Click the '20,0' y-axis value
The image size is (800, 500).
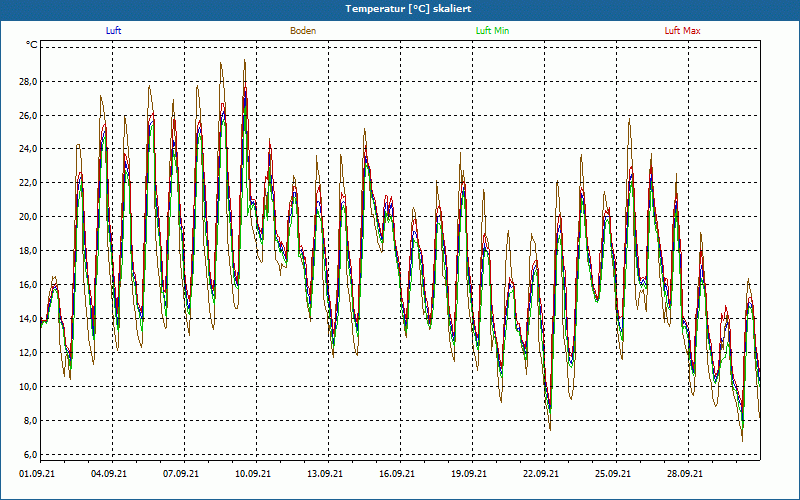click(28, 217)
